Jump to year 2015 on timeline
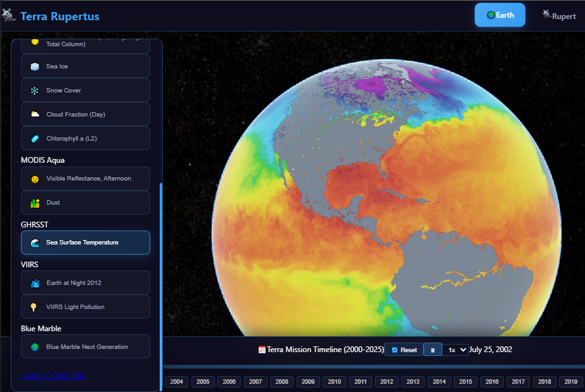This screenshot has width=585, height=392. [466, 382]
